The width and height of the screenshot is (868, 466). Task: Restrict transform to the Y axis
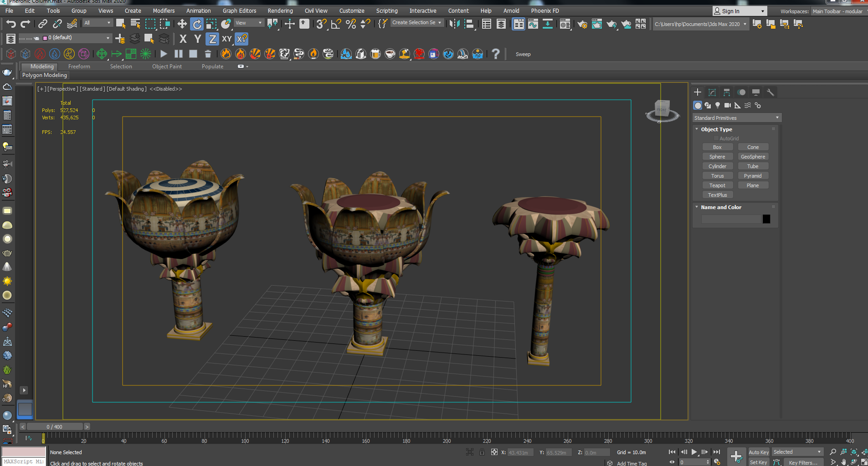197,39
